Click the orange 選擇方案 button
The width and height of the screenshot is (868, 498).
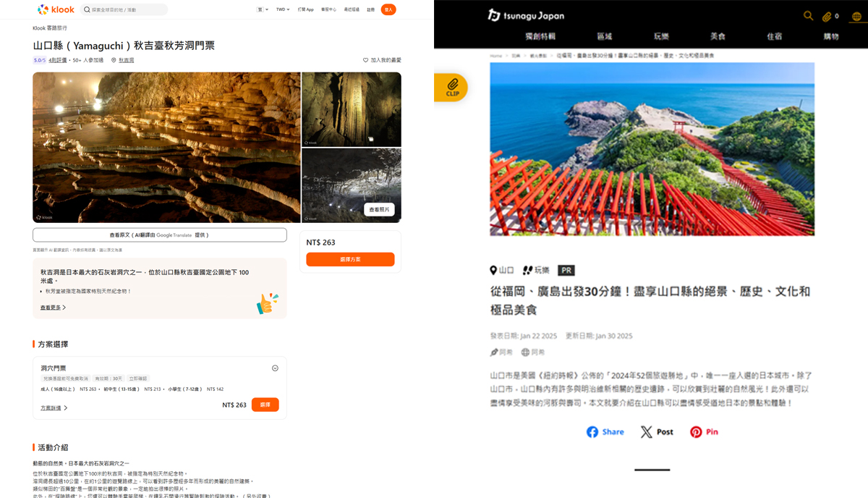350,259
